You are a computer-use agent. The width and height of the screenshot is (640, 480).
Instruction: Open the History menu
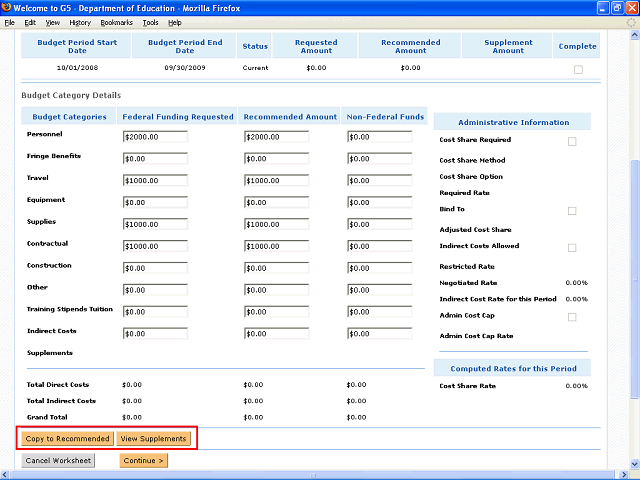click(79, 22)
